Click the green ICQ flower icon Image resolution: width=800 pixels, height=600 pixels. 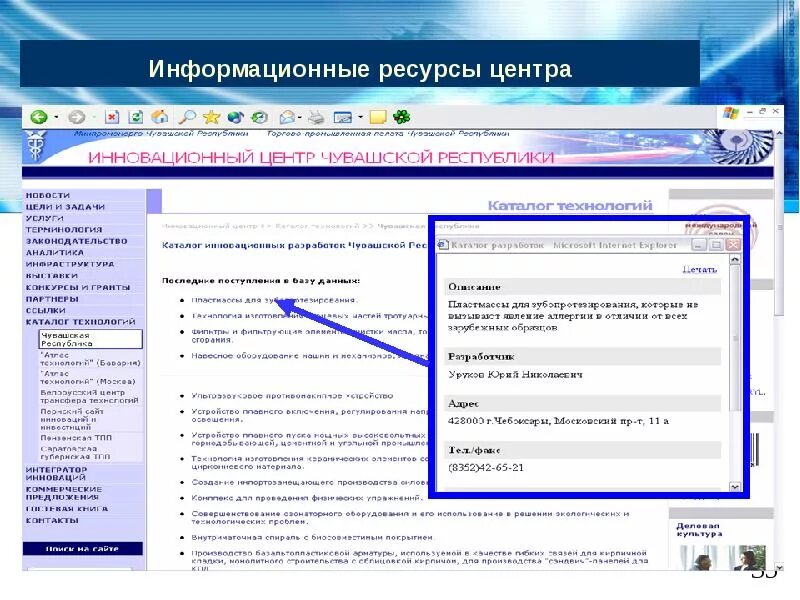coord(402,117)
